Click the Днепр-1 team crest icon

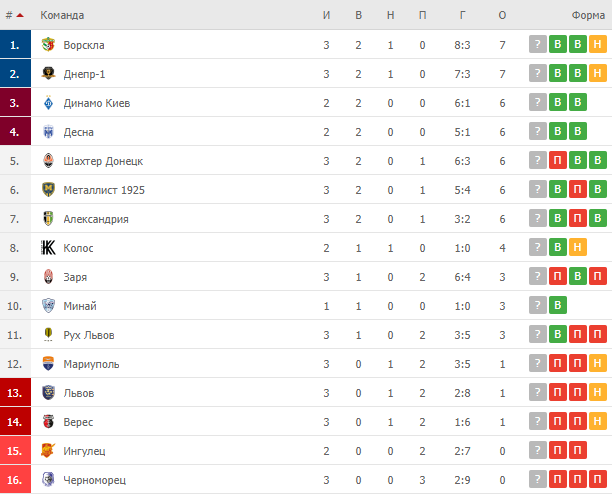pos(48,74)
